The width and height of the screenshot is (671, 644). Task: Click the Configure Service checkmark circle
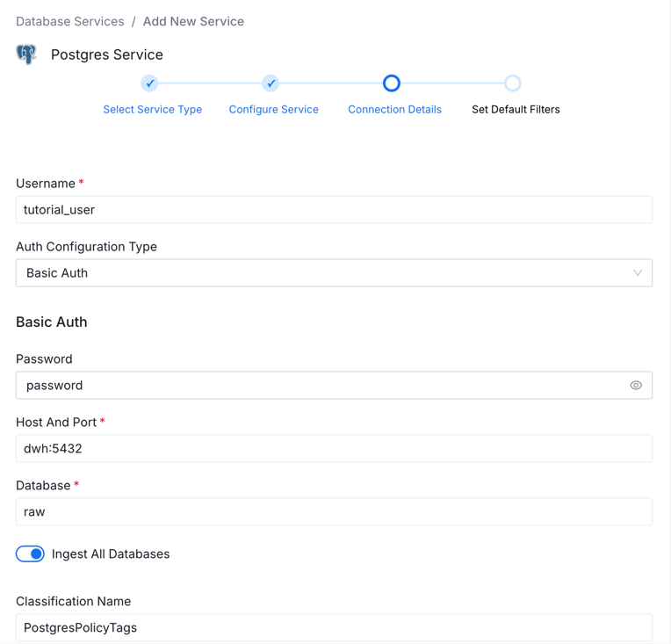(x=271, y=83)
